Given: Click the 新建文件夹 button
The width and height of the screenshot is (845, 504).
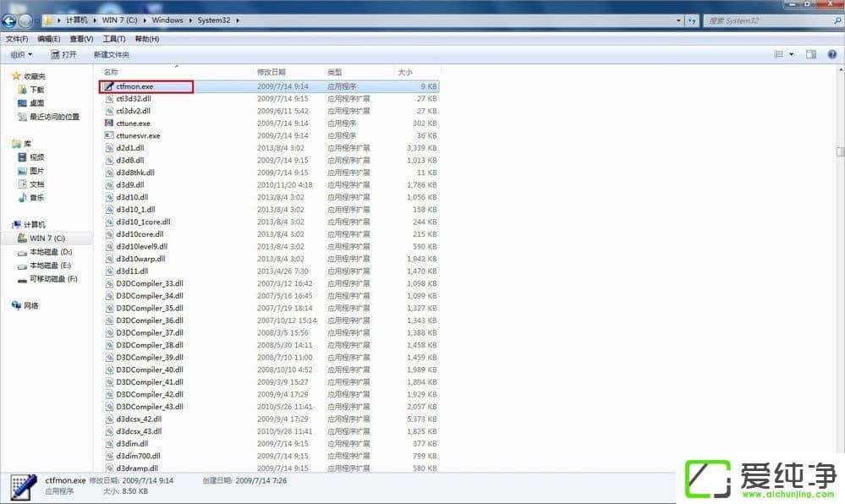Looking at the screenshot, I should [111, 54].
